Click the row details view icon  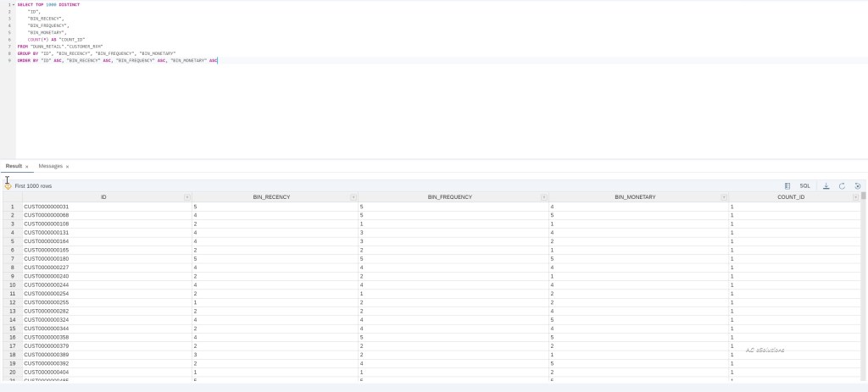[x=787, y=185]
